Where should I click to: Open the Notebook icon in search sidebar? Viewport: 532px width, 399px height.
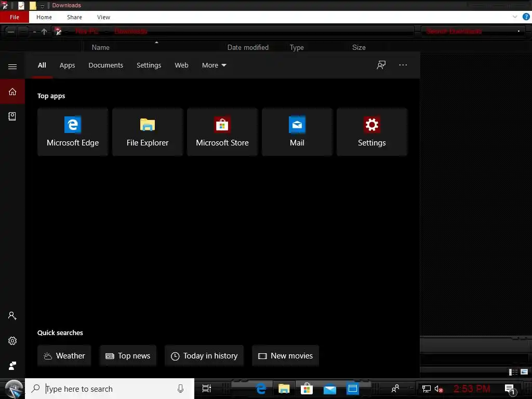pyautogui.click(x=12, y=116)
